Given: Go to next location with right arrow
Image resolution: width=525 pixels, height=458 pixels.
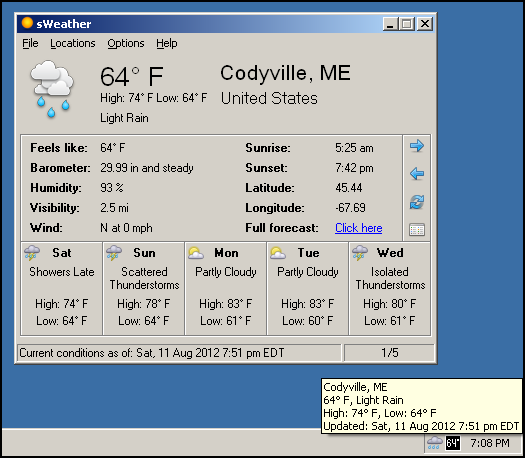Looking at the screenshot, I should [x=417, y=146].
